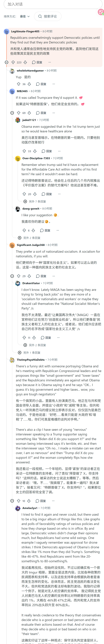
Task: Click translation icon at top right
Action: pos(100,12)
